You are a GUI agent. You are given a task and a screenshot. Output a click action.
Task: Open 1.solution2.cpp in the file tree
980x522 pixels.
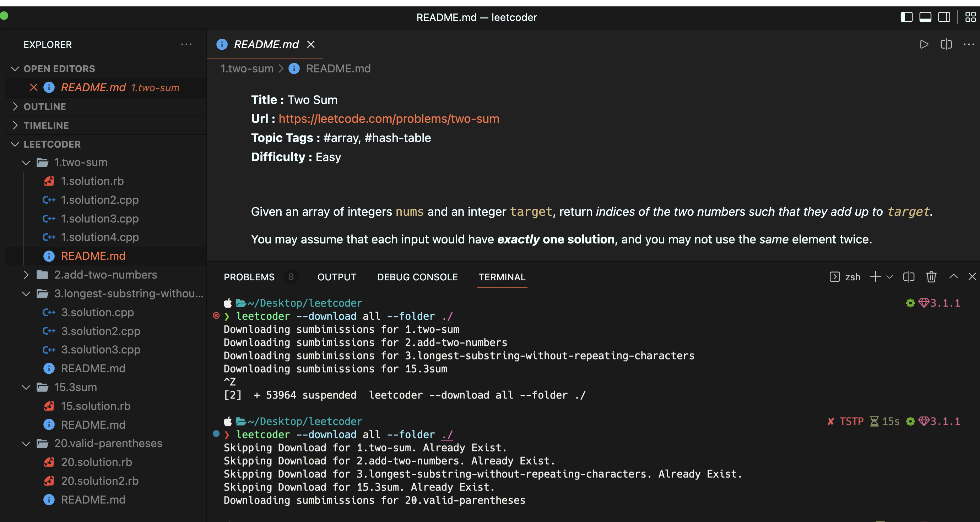pos(100,199)
